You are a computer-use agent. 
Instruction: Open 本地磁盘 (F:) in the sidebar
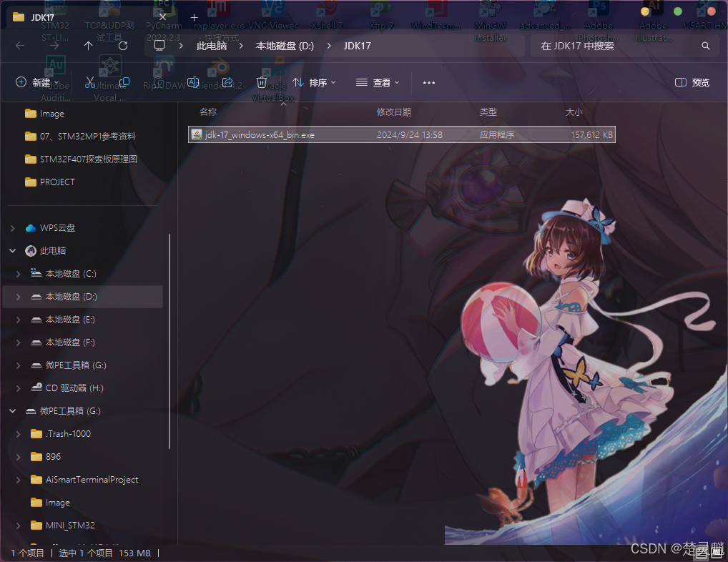point(63,342)
